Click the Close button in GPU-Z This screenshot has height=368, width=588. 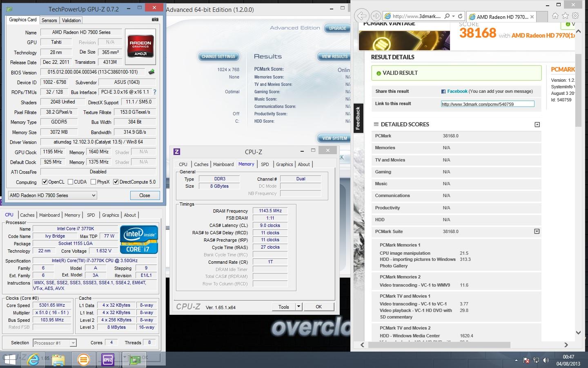pyautogui.click(x=145, y=195)
